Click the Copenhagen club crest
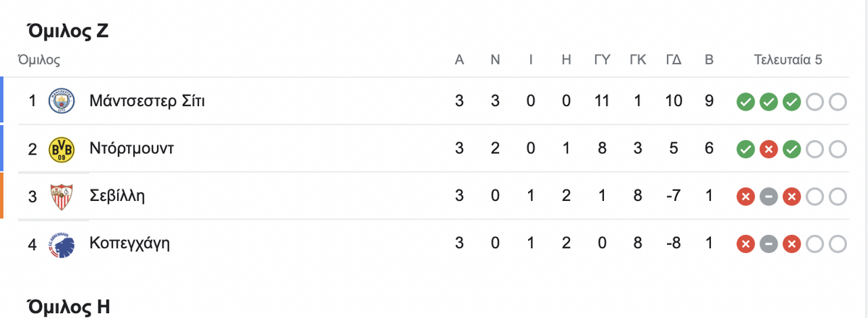 coord(61,244)
